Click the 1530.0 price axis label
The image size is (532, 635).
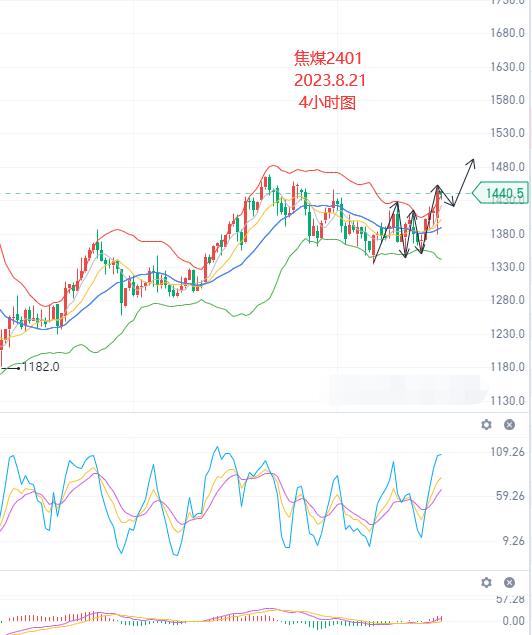[507, 133]
